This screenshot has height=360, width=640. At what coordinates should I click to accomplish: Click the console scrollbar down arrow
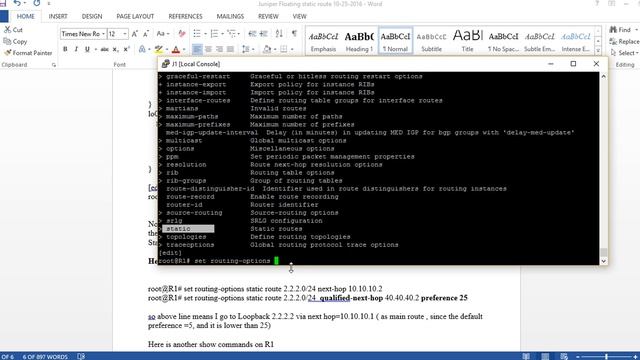pyautogui.click(x=603, y=261)
